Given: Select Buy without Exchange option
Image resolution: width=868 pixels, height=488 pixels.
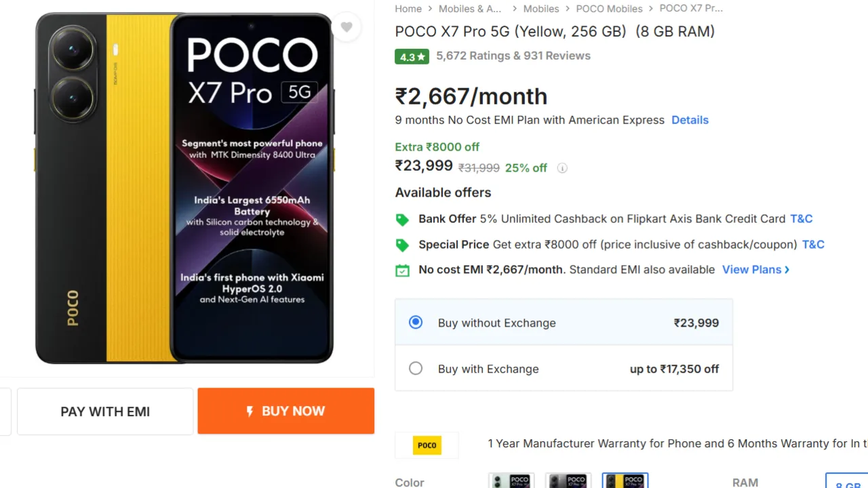Looking at the screenshot, I should (x=416, y=323).
